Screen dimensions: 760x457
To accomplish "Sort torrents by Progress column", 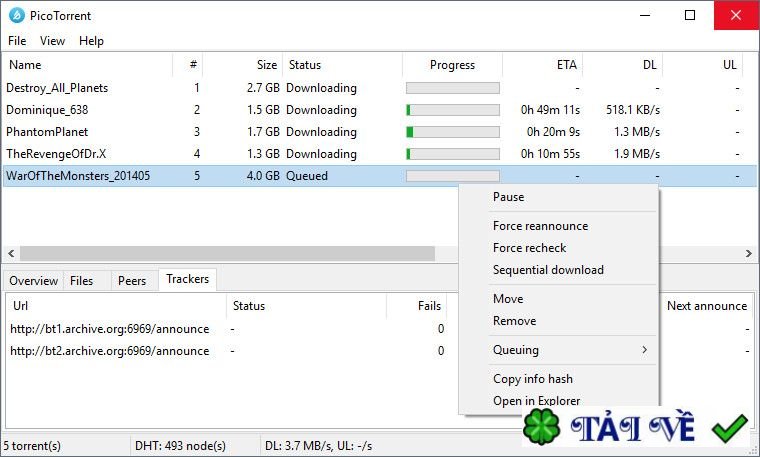I will coord(452,65).
